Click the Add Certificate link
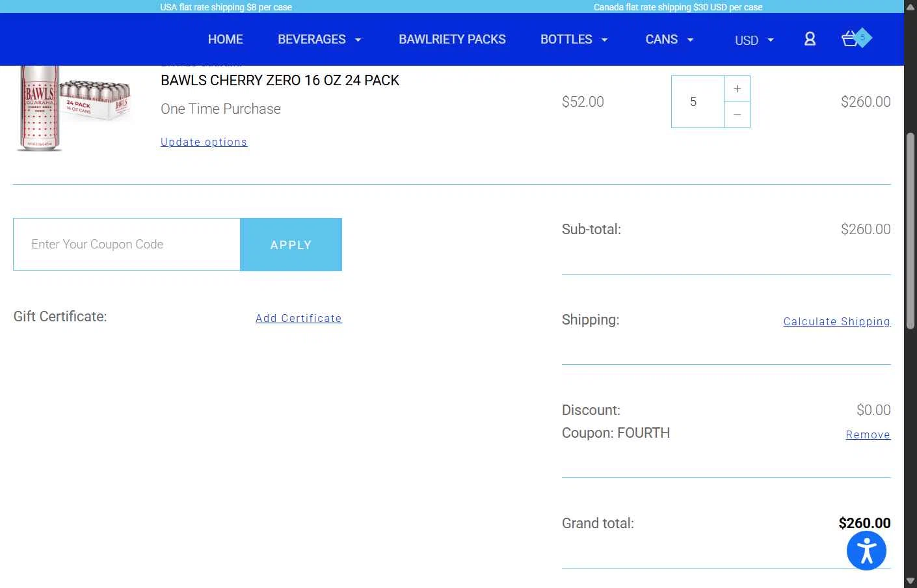The width and height of the screenshot is (917, 588). [x=299, y=318]
